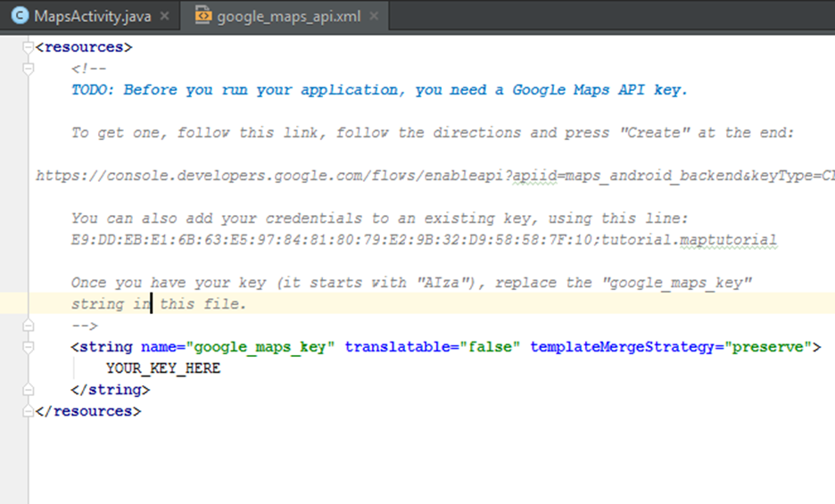The height and width of the screenshot is (504, 835).
Task: Click the "Once you have your key" line
Action: (411, 283)
